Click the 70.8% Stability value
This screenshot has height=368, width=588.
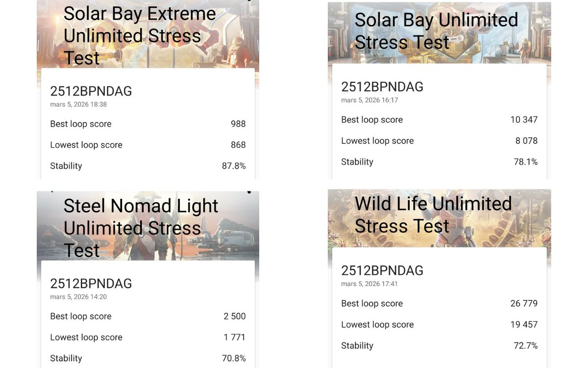[x=234, y=358]
